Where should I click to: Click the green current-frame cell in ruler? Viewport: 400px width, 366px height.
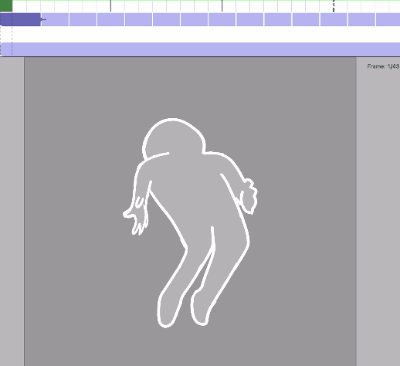pos(6,6)
